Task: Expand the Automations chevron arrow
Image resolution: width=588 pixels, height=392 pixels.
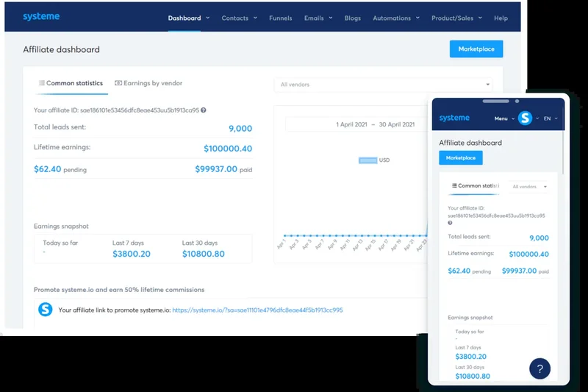Action: (x=417, y=18)
